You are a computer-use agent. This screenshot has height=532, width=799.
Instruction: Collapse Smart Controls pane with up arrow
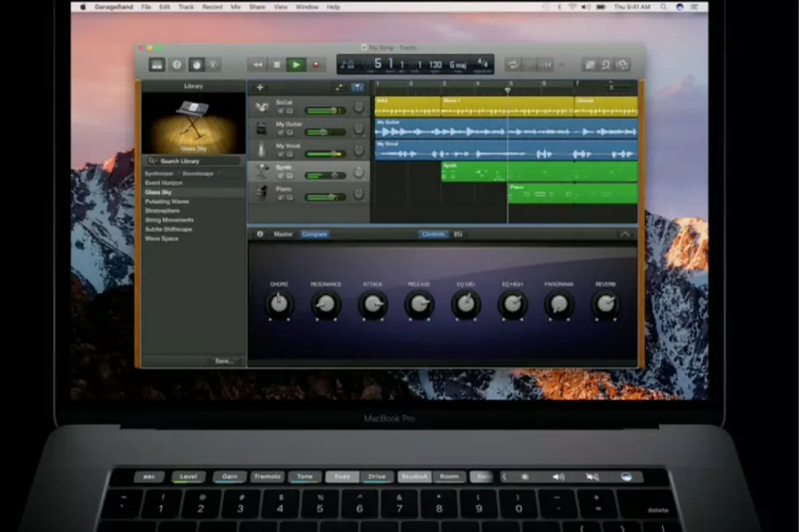625,234
